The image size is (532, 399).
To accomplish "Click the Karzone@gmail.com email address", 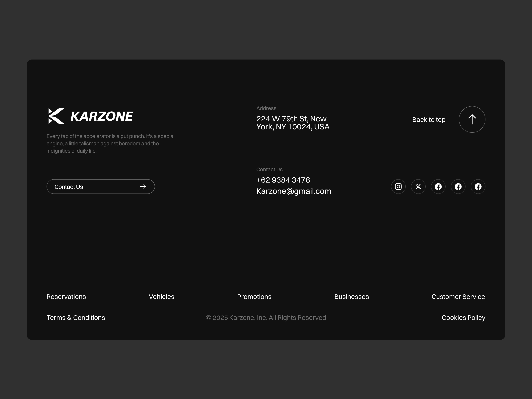I will pos(294,191).
